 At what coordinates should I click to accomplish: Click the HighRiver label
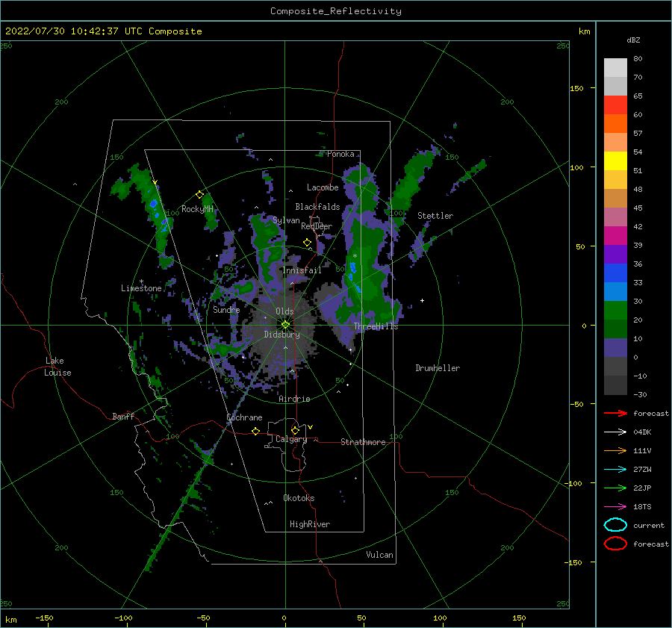310,524
